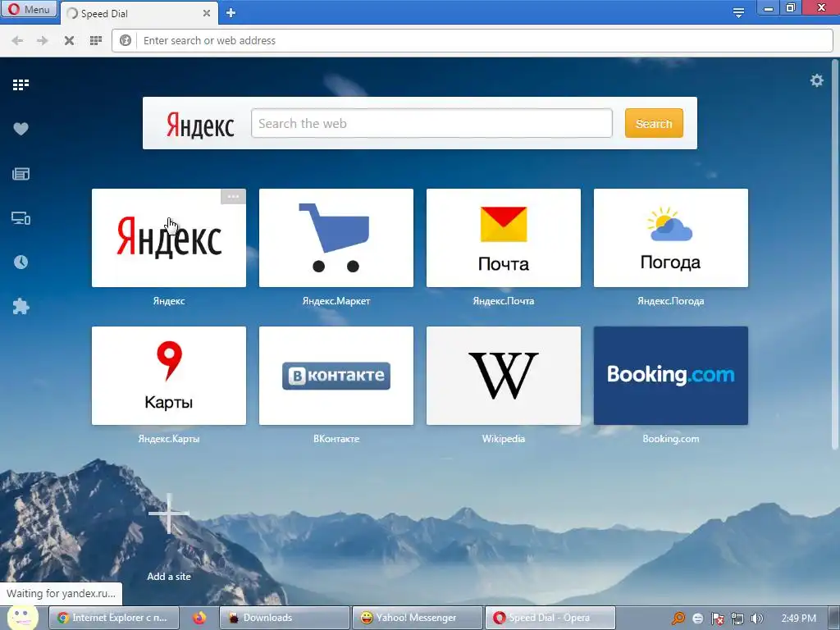Open a new tab with plus button

pyautogui.click(x=231, y=13)
